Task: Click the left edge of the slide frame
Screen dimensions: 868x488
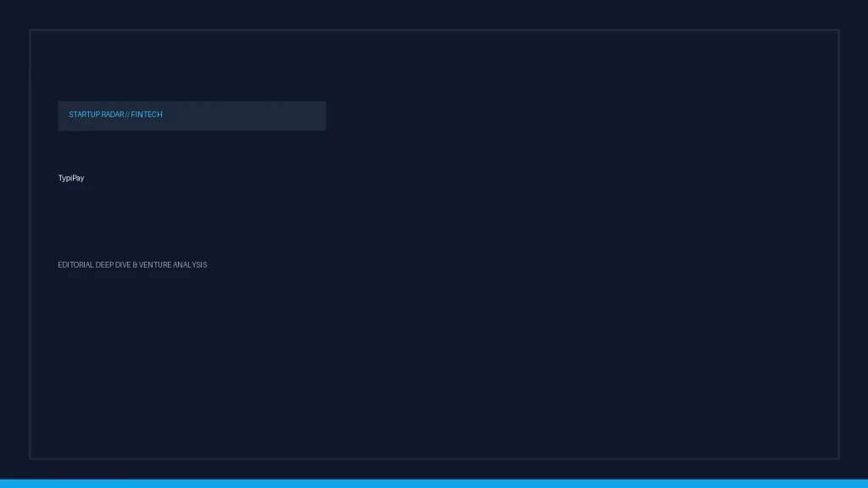Action: tap(30, 244)
